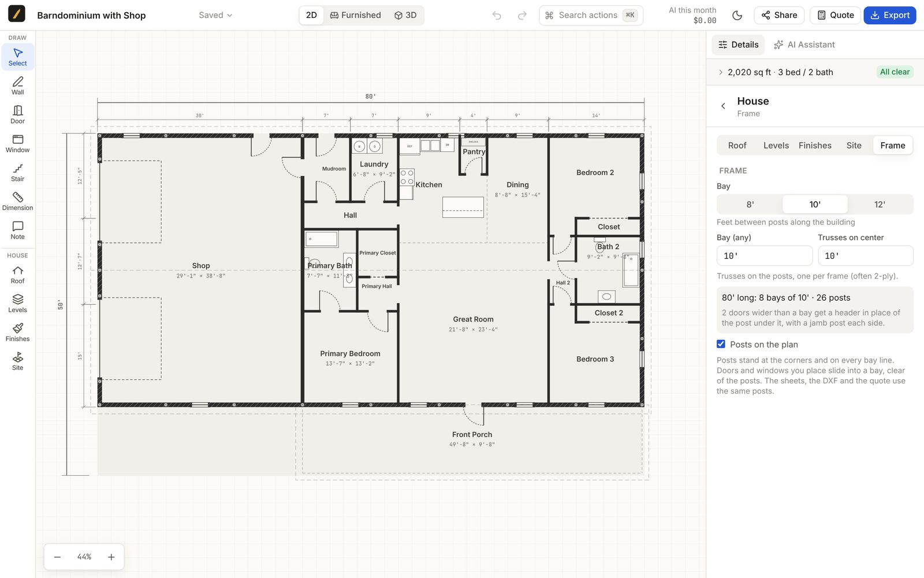924x578 pixels.
Task: Zoom in with the plus button
Action: pyautogui.click(x=111, y=557)
